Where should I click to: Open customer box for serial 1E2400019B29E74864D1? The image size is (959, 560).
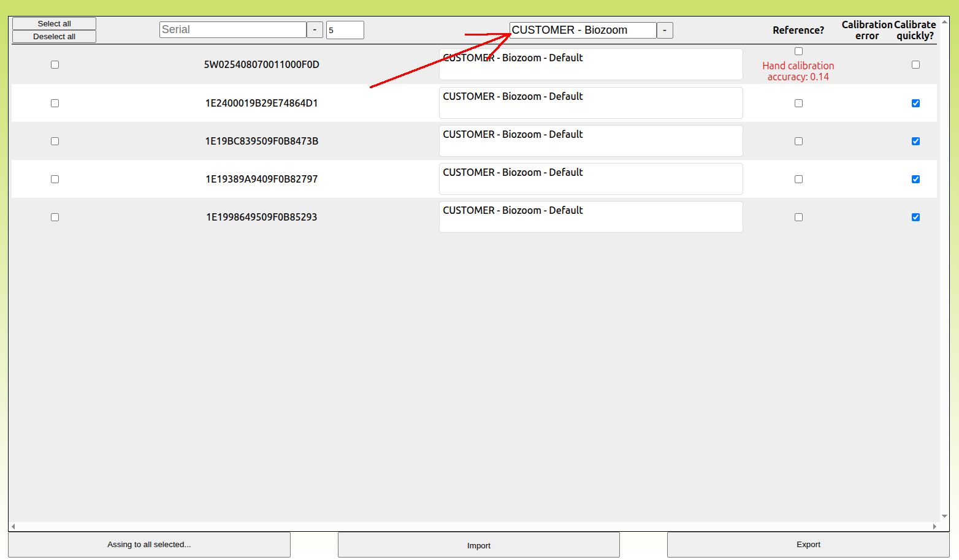tap(590, 103)
